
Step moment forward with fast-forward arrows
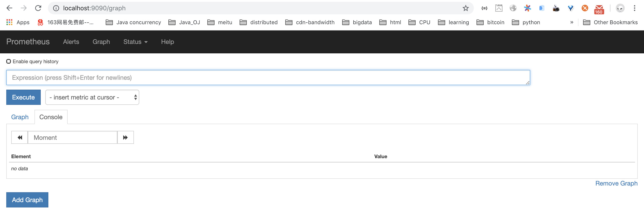pos(125,137)
